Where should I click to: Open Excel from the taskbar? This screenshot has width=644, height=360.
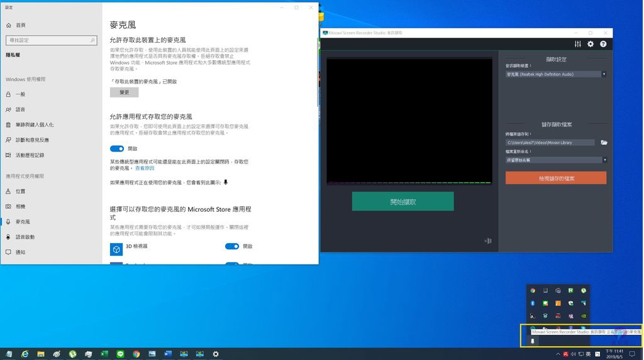click(x=104, y=354)
